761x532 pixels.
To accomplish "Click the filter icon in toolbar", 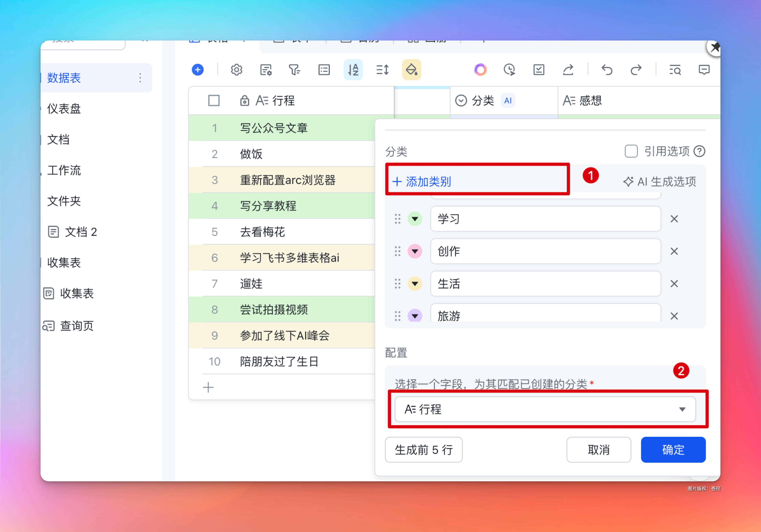I will click(x=294, y=70).
